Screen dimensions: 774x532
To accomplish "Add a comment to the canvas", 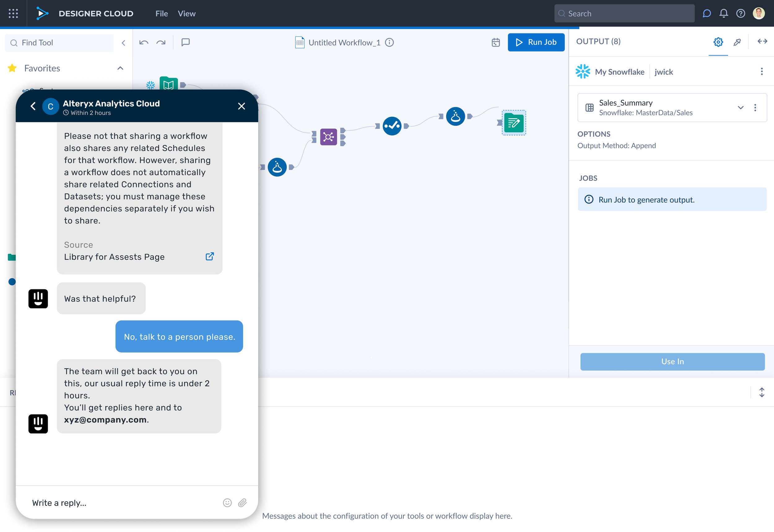I will tap(185, 42).
